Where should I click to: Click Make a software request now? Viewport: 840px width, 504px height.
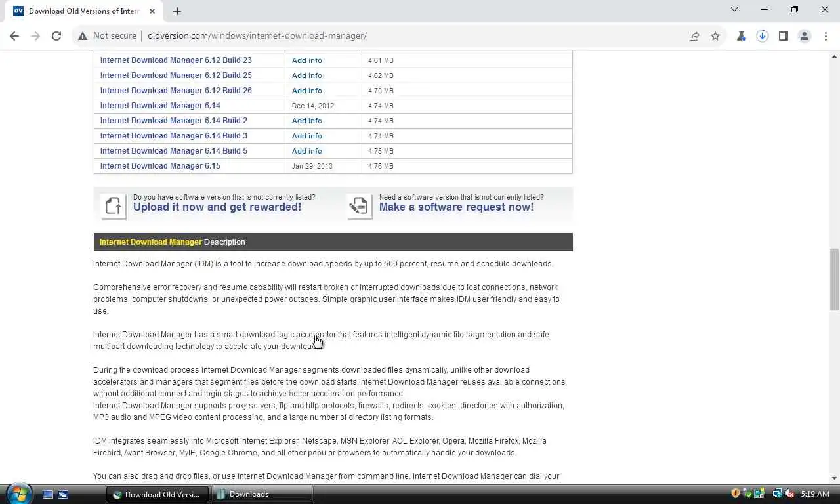point(456,207)
